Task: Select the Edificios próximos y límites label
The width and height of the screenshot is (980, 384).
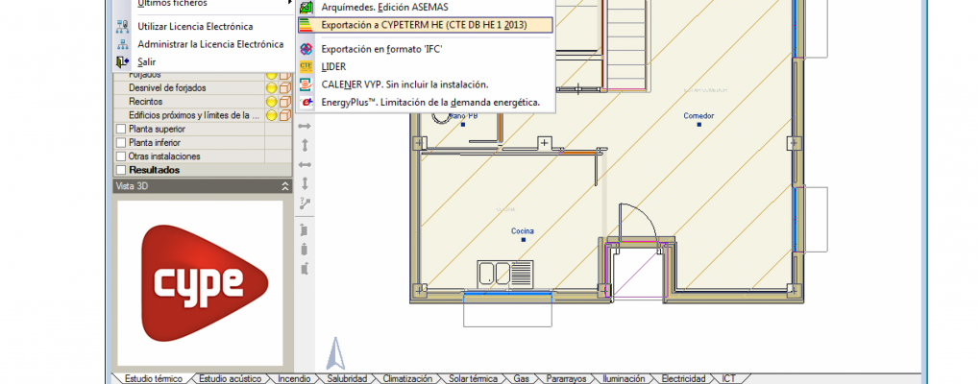Action: coord(193,115)
